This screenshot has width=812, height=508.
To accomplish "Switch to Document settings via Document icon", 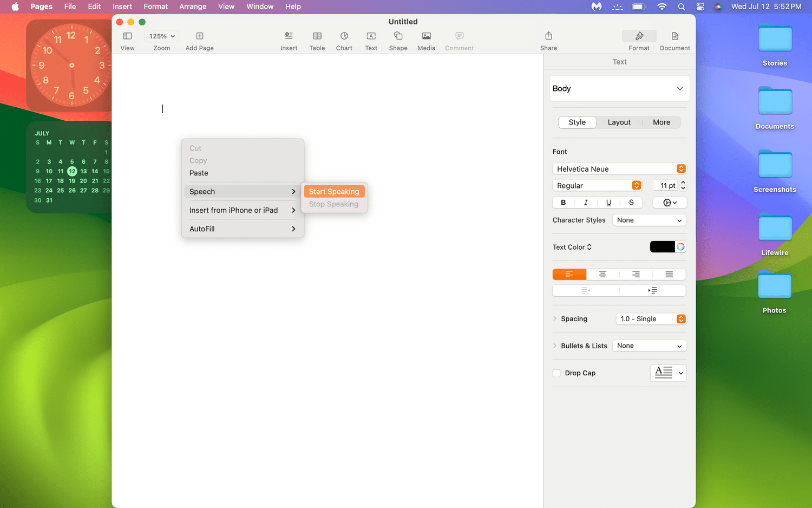I will pos(675,40).
